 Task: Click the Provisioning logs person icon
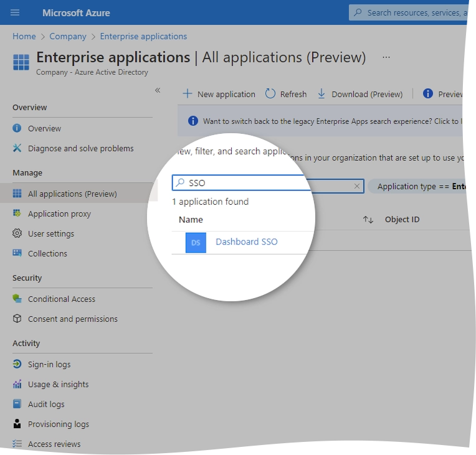click(17, 423)
